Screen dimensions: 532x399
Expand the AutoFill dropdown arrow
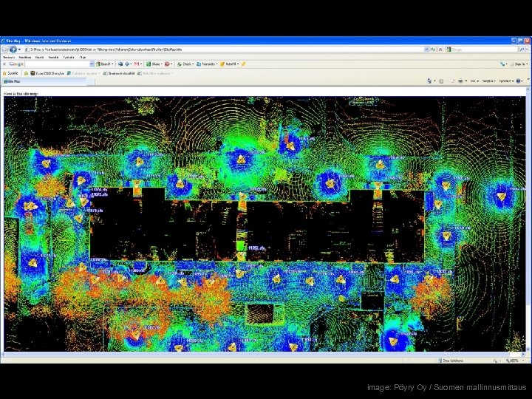tap(238, 64)
